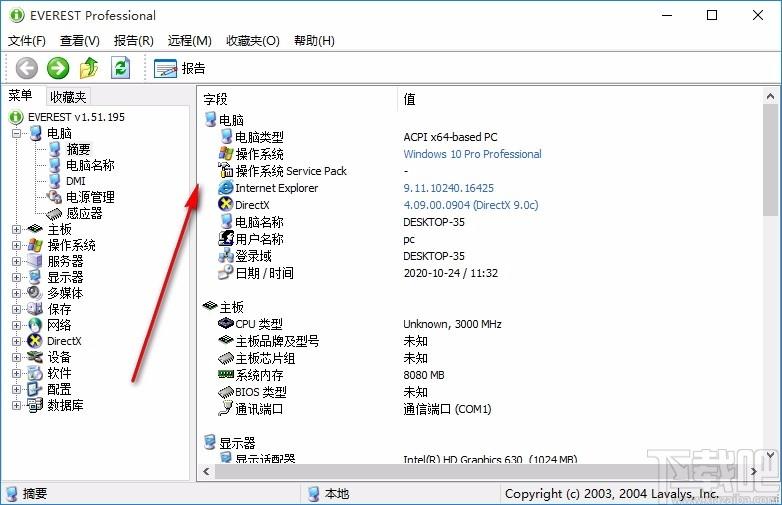The width and height of the screenshot is (782, 505).
Task: Click the DirectX icon in the tree
Action: click(x=35, y=341)
